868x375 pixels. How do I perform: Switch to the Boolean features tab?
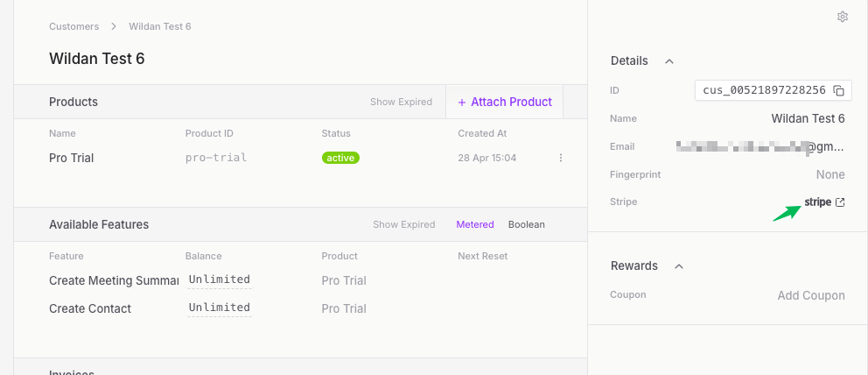[527, 224]
